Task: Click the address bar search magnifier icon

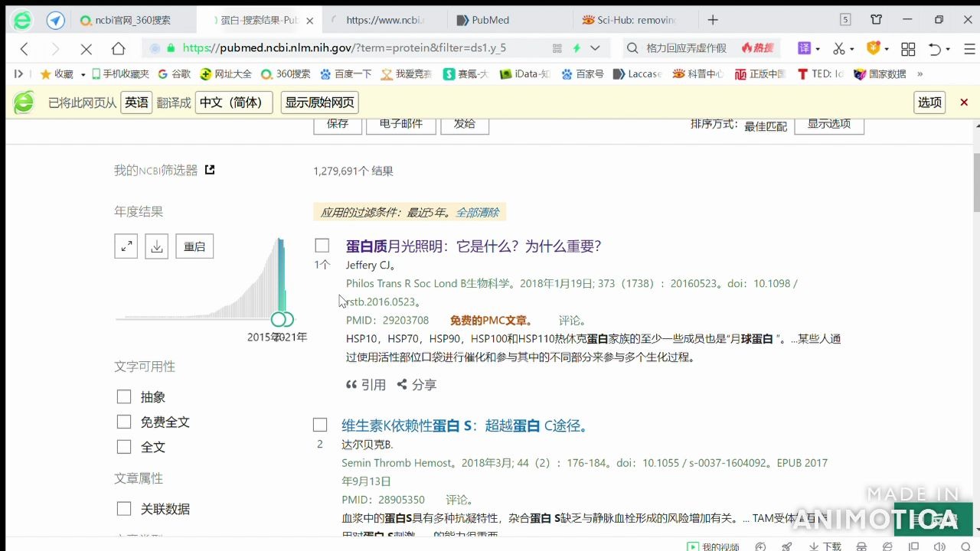Action: pyautogui.click(x=632, y=48)
